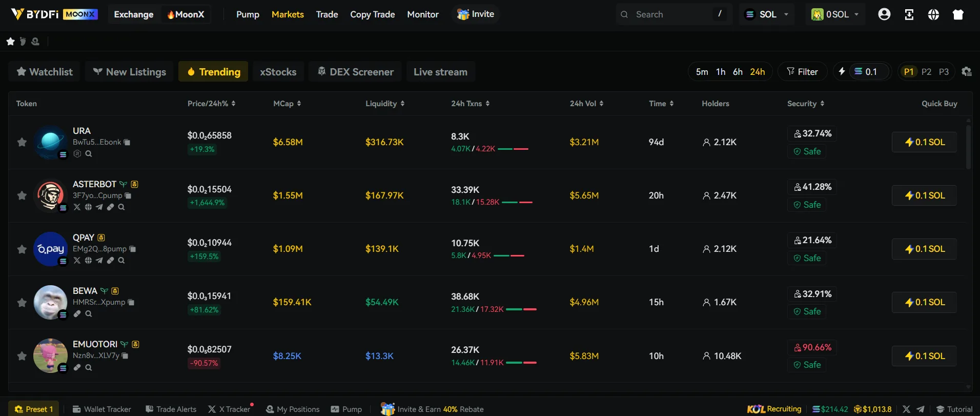
Task: Expand the SOL chain selector dropdown
Action: pos(767,14)
